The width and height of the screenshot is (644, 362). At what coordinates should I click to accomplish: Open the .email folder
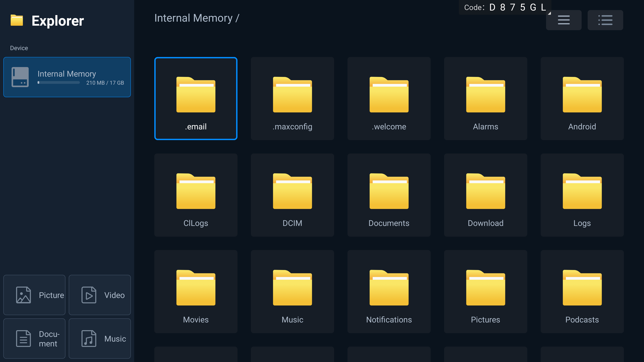pyautogui.click(x=196, y=98)
